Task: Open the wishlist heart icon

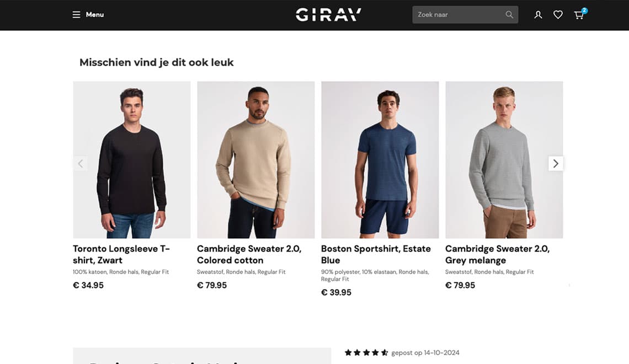Action: [x=558, y=15]
